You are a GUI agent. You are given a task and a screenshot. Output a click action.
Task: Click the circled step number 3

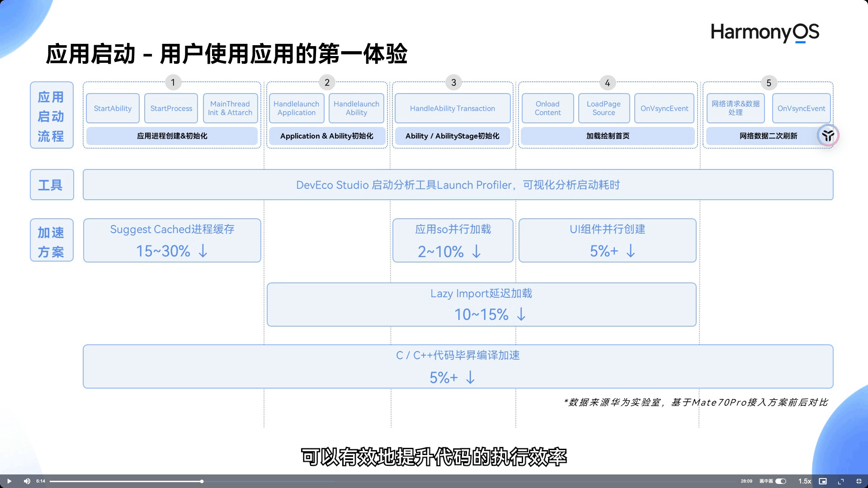(453, 82)
